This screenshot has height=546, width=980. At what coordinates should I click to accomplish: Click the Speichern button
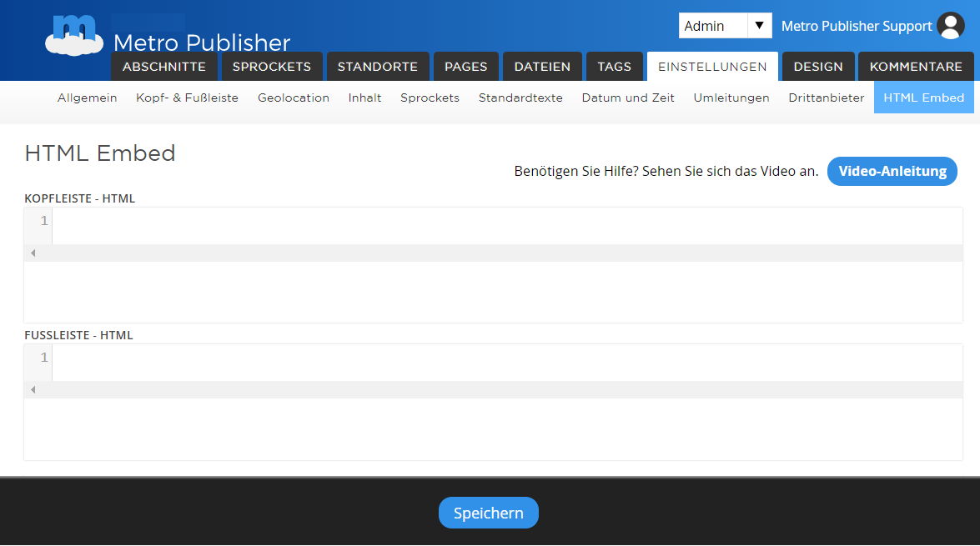488,513
